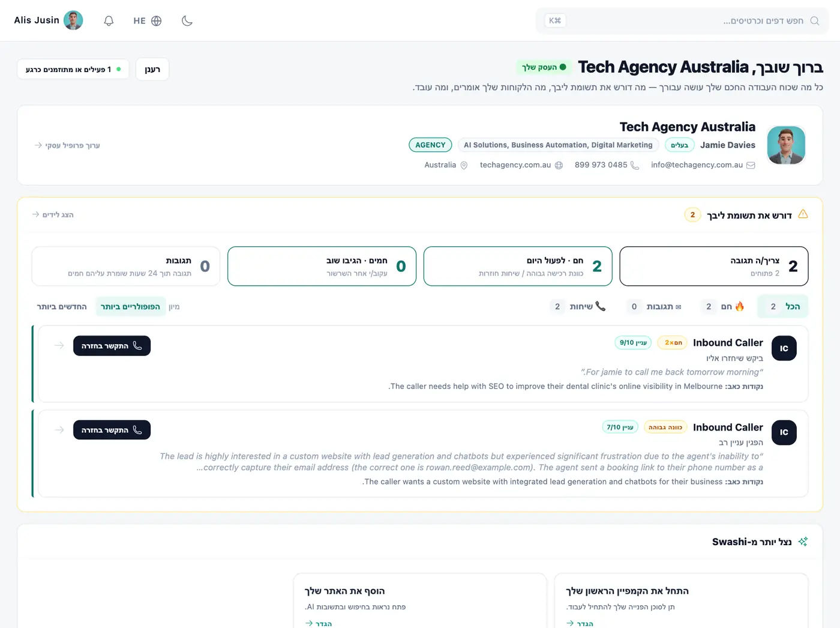Open Alis Jusin profile avatar

coord(73,20)
